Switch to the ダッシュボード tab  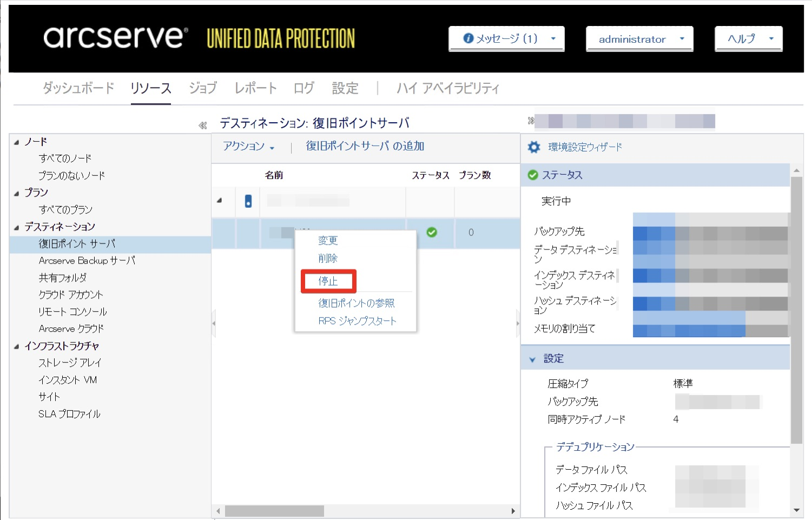click(78, 88)
